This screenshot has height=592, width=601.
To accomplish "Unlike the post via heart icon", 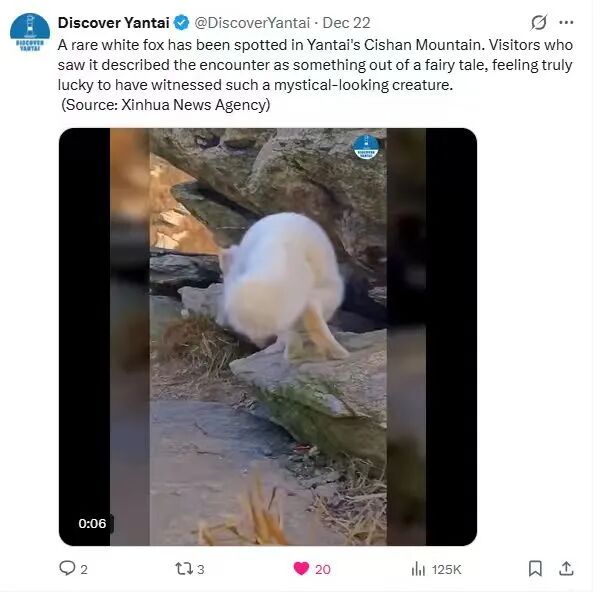I will [x=301, y=568].
